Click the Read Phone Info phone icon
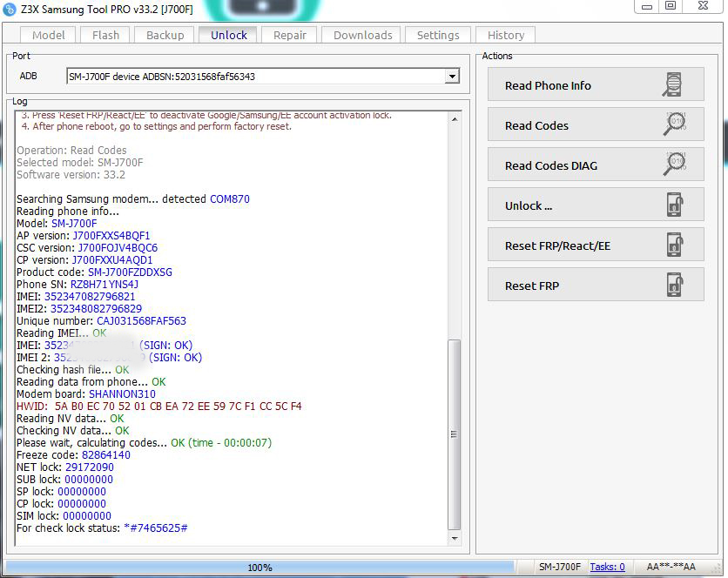728x578 pixels. pos(672,85)
